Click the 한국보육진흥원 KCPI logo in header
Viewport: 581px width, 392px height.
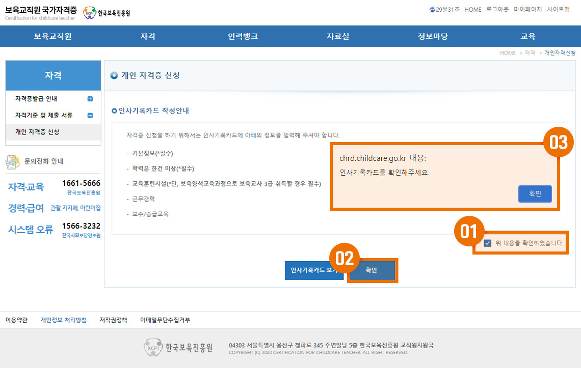[x=107, y=13]
